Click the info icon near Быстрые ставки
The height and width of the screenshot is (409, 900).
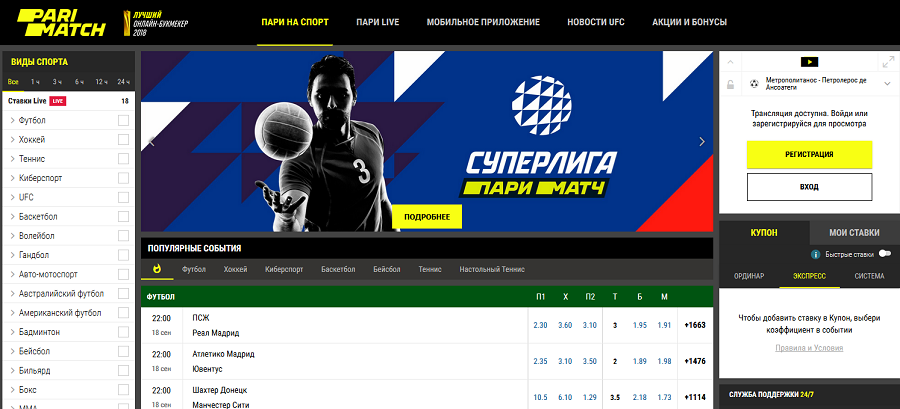click(816, 254)
